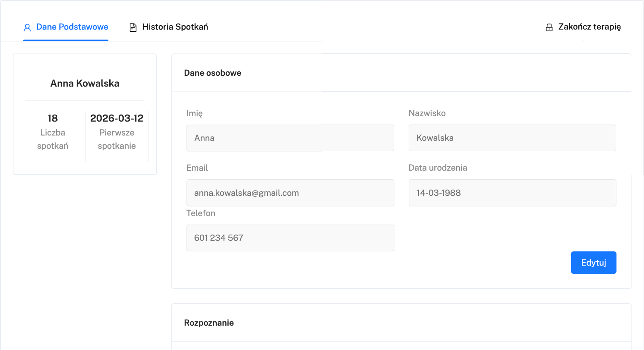Click the Imię field label
This screenshot has height=350, width=644.
pos(195,113)
